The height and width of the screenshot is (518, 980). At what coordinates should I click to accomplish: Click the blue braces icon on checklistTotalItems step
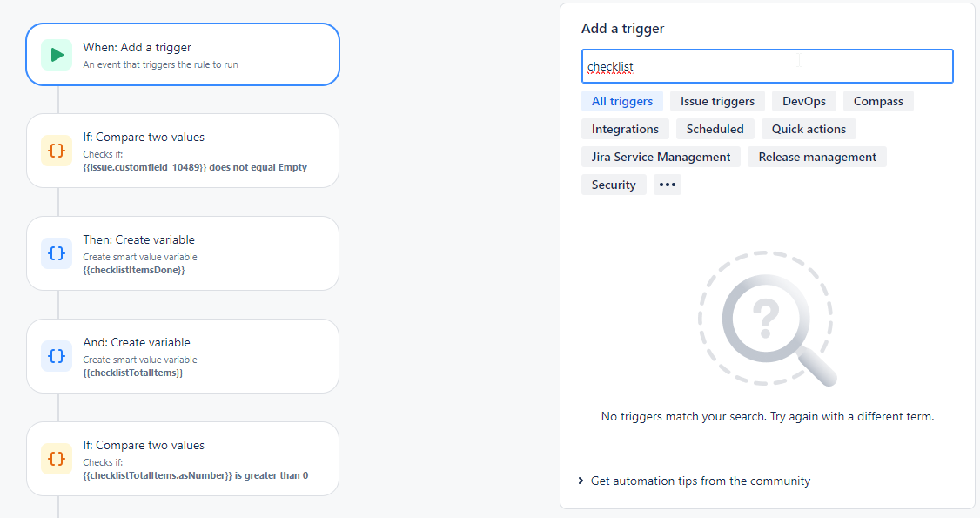click(x=56, y=355)
